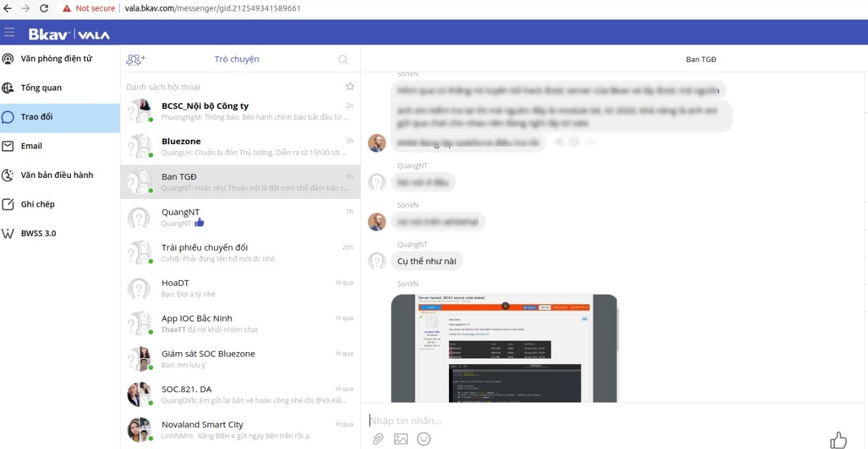This screenshot has width=868, height=449.
Task: Open Tổng quan in the sidebar
Action: pos(60,88)
